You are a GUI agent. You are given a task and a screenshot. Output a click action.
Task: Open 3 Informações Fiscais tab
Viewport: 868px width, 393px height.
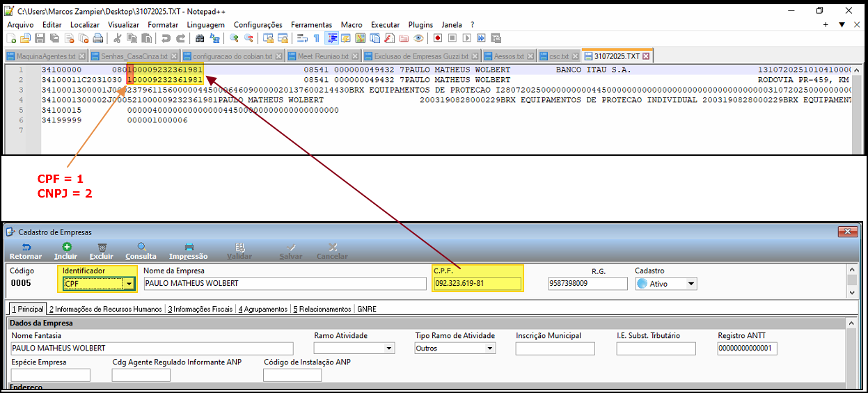[x=200, y=309]
